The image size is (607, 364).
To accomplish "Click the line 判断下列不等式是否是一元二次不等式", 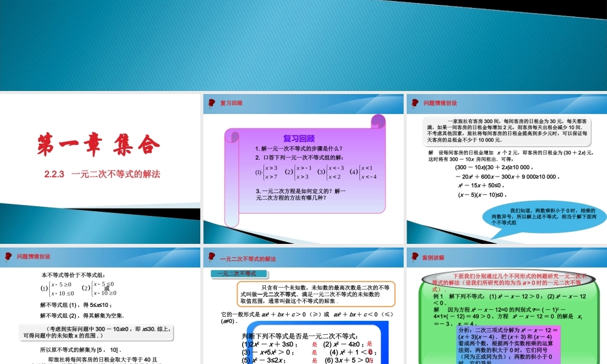I will 300,335.
